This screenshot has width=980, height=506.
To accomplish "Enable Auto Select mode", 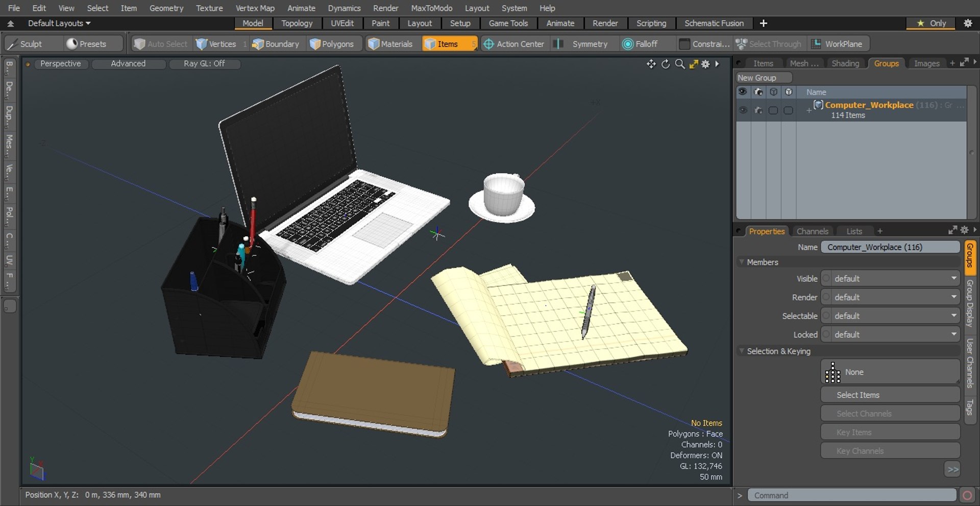I will pos(161,44).
